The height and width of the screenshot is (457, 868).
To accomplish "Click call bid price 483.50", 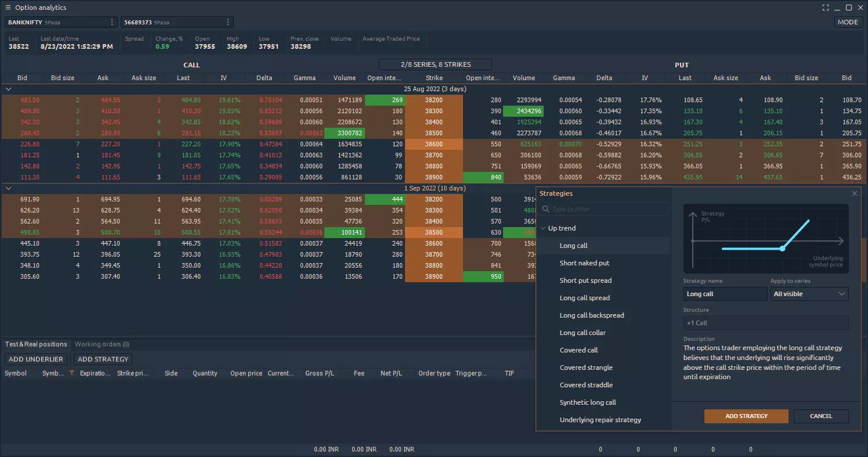I will coord(30,100).
